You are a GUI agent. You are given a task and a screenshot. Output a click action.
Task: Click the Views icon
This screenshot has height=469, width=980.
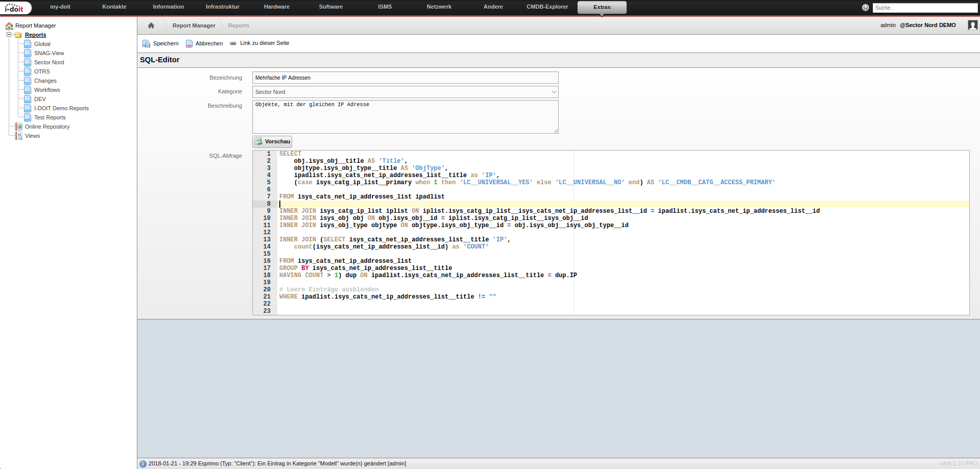pos(19,136)
